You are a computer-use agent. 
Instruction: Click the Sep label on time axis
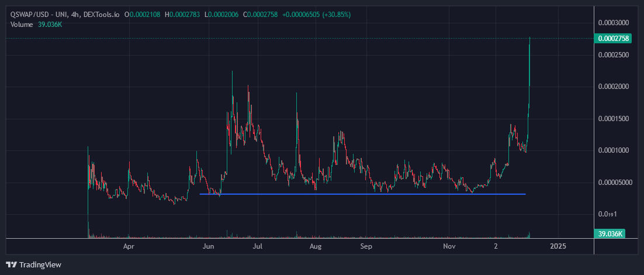click(365, 247)
